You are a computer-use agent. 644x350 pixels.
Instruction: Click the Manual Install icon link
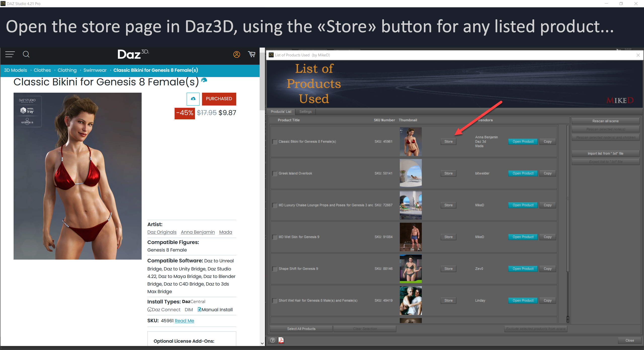click(x=215, y=310)
